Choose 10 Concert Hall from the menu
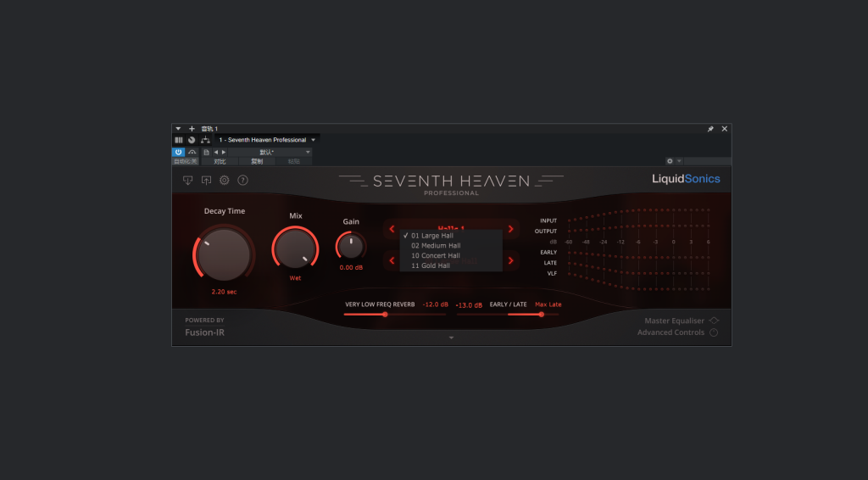This screenshot has width=868, height=480. tap(451, 256)
